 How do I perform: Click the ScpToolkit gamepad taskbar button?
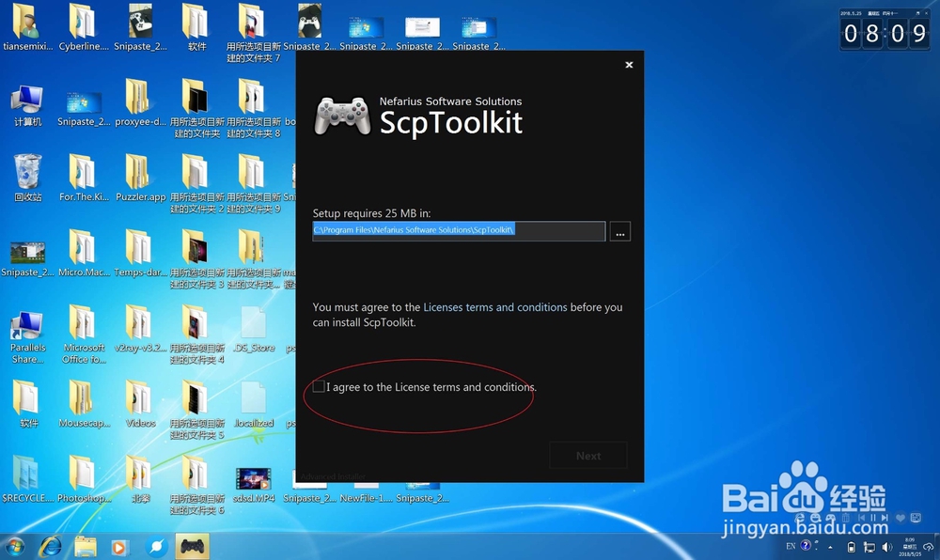pos(192,546)
